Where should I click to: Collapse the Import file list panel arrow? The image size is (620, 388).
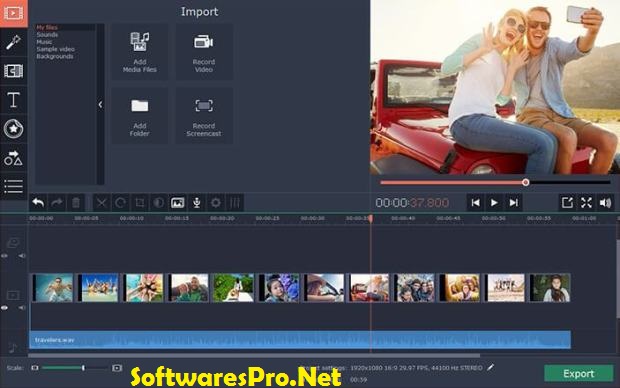(100, 104)
